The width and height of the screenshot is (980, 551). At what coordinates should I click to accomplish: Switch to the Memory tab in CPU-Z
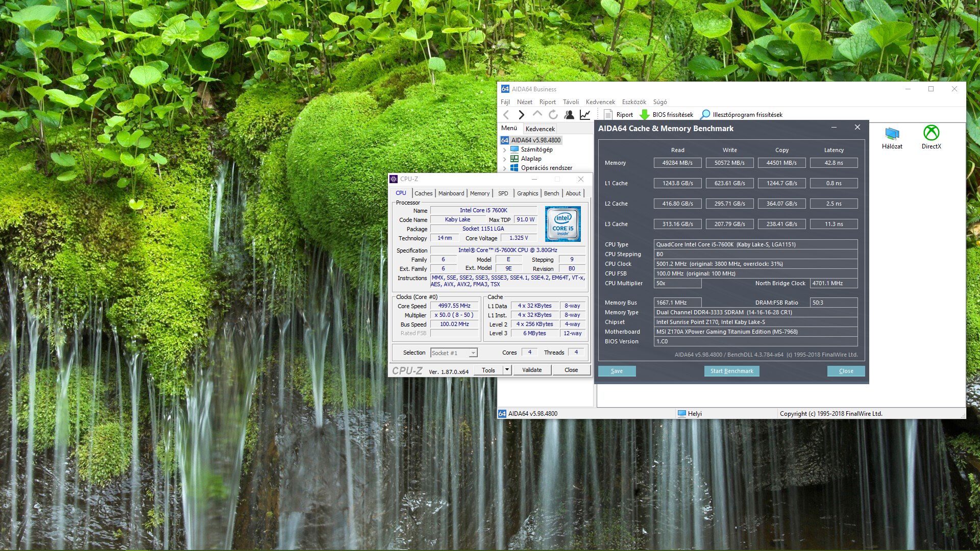tap(479, 193)
